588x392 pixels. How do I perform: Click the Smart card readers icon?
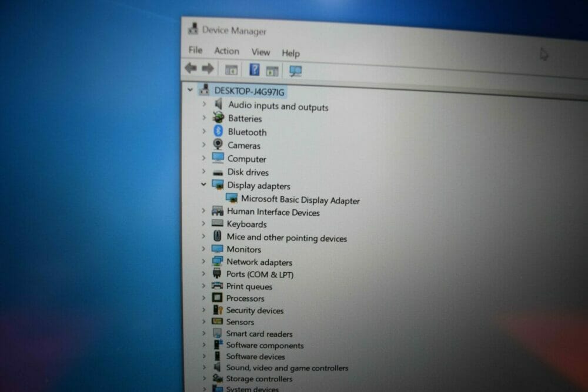point(217,333)
